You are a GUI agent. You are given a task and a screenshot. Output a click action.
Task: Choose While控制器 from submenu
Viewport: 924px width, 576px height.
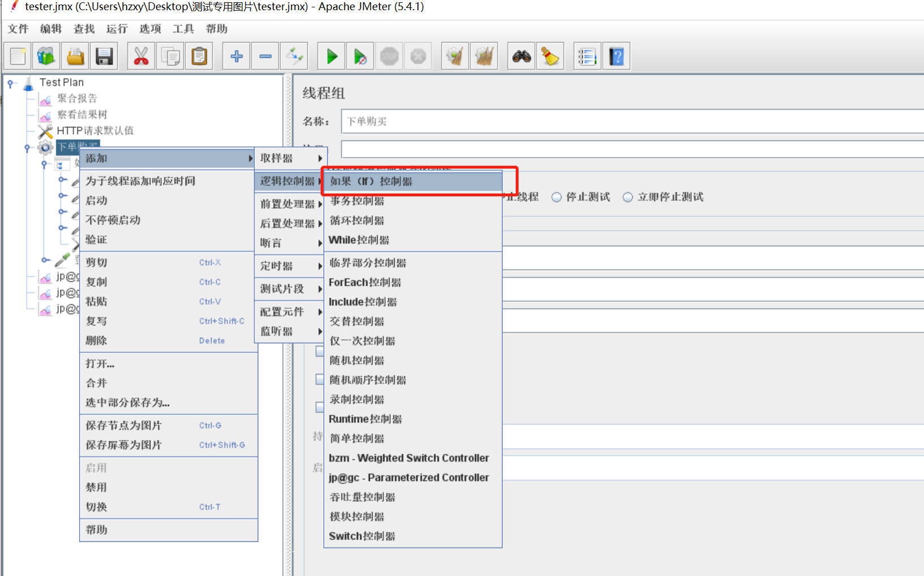413,240
